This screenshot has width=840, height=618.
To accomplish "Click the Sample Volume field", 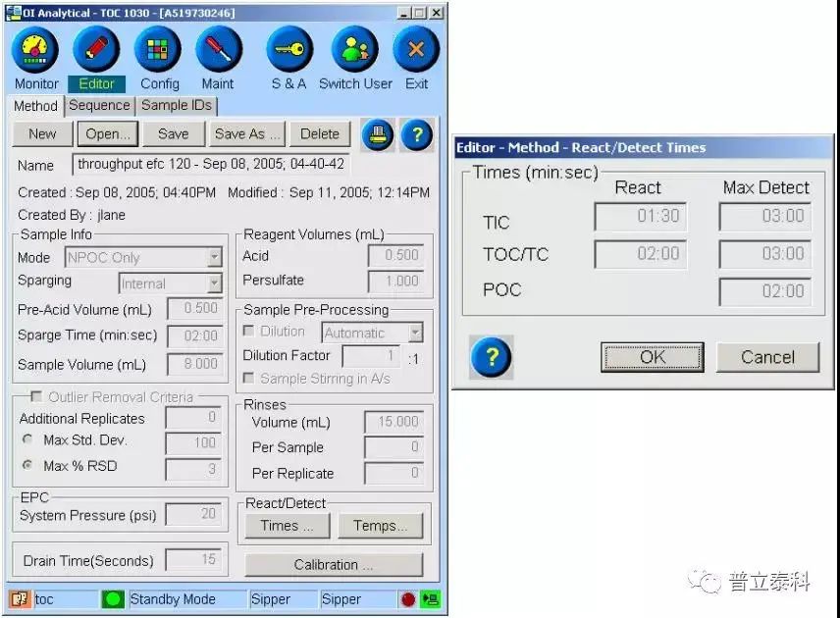I will click(x=194, y=364).
